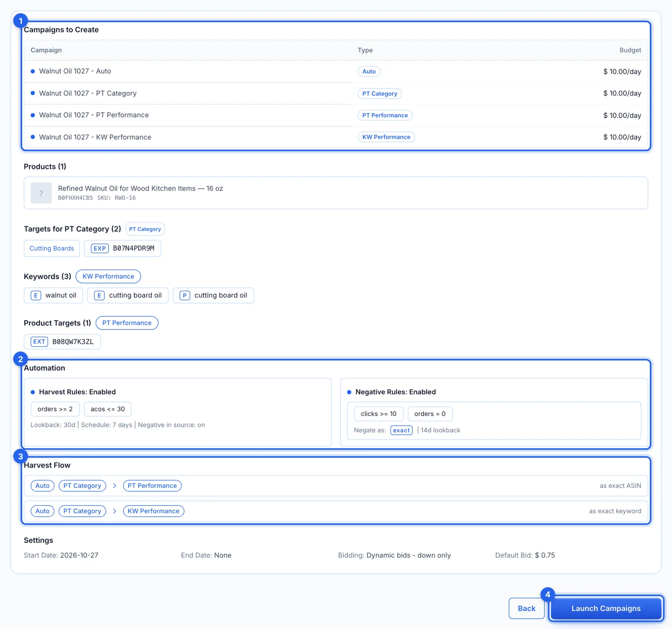This screenshot has width=672, height=629.
Task: Click the 'PT Performance' tag beside Product Targets
Action: pos(127,323)
